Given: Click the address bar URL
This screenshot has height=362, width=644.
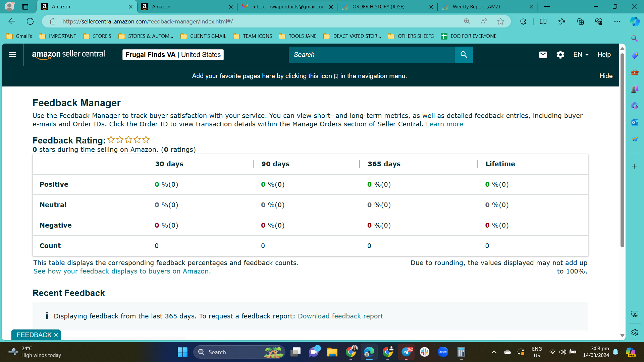Looking at the screenshot, I should coord(148,21).
